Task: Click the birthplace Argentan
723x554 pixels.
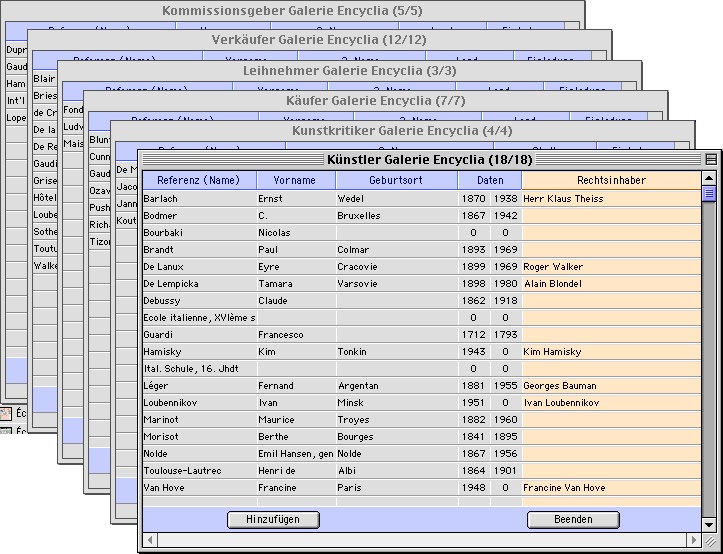Action: [x=358, y=386]
